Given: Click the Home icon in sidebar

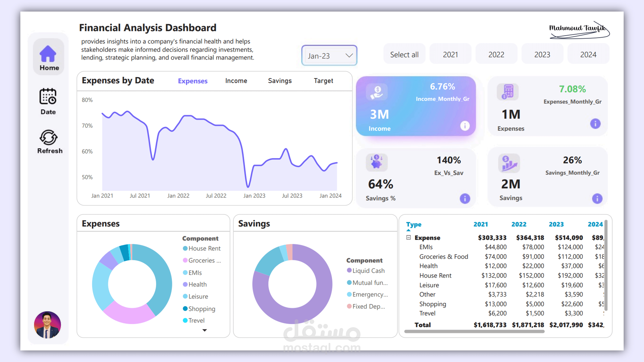Looking at the screenshot, I should (x=48, y=54).
